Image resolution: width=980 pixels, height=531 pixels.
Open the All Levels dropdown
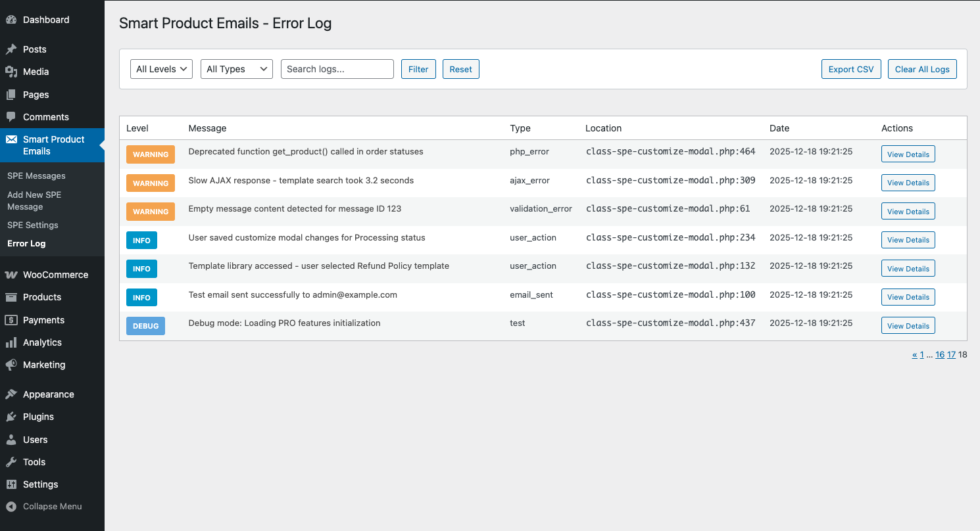pyautogui.click(x=161, y=69)
